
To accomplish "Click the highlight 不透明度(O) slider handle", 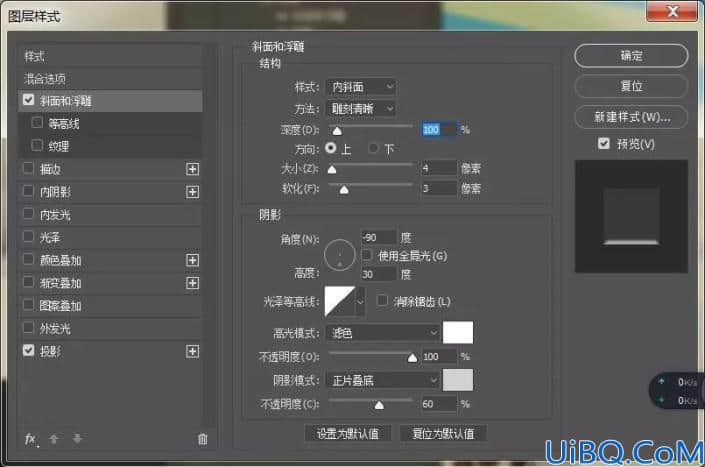I will (412, 358).
